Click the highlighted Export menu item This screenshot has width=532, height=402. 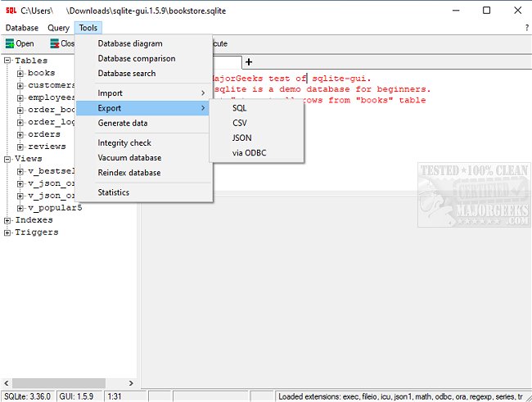click(142, 108)
